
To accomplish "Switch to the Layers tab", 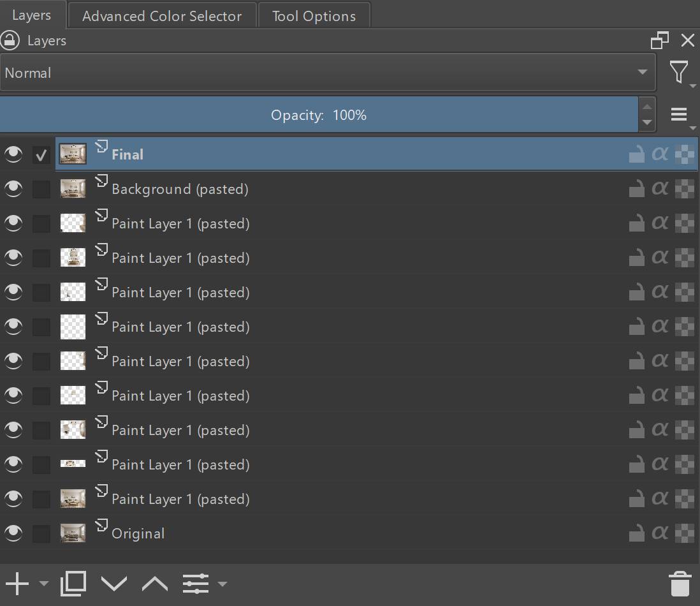I will [32, 15].
